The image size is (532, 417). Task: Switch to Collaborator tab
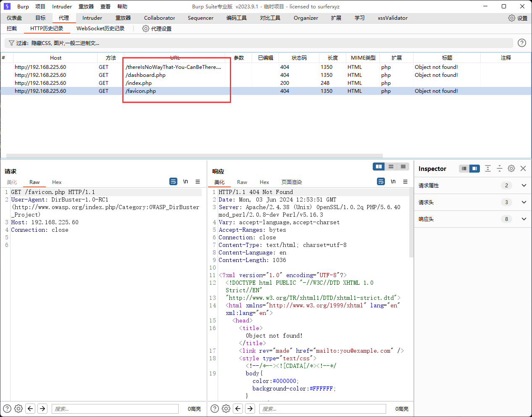point(160,18)
